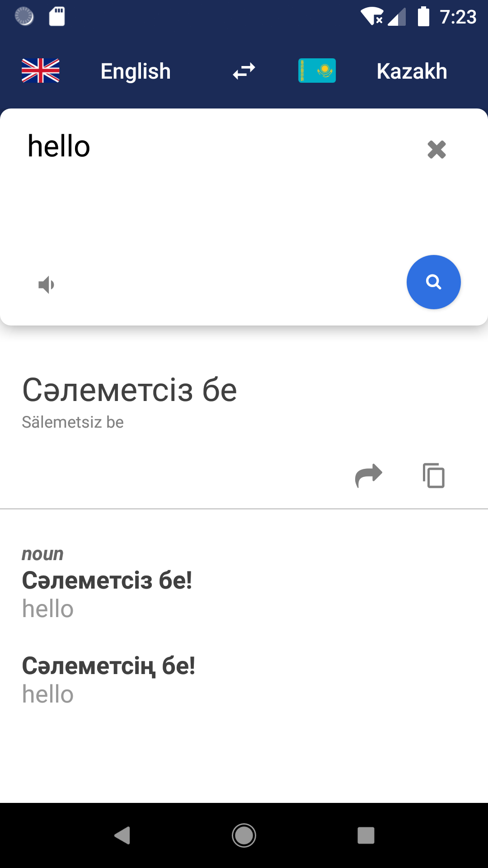The image size is (488, 868).
Task: Select dictionary entry 'Сәлеметсің бе!'
Action: 108,665
